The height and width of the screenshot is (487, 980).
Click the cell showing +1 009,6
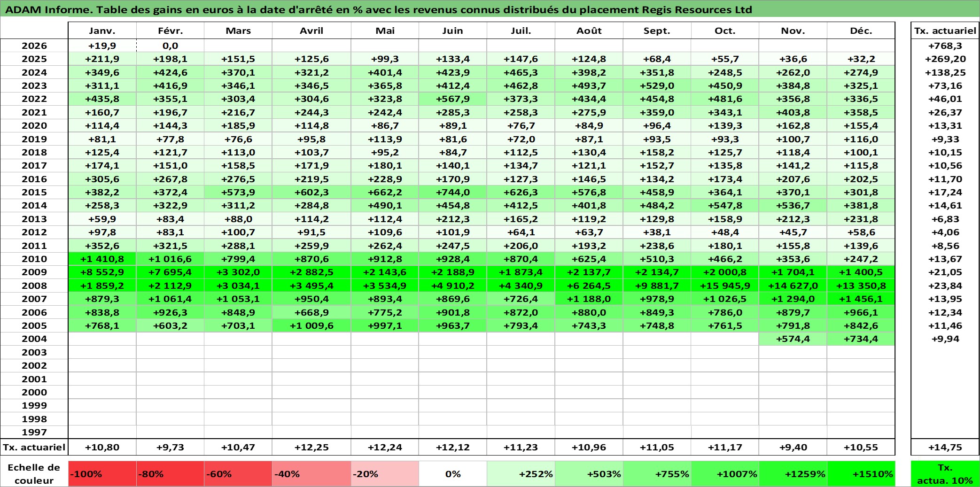(311, 325)
